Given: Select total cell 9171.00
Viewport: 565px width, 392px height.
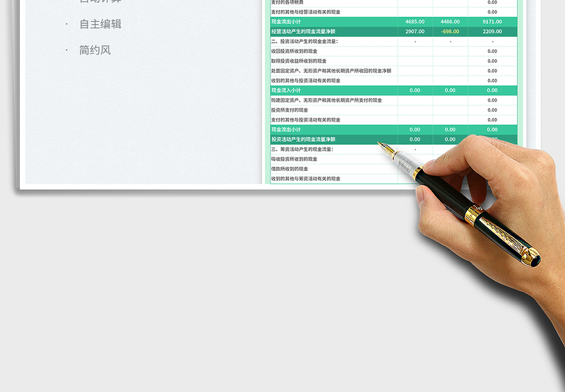Looking at the screenshot, I should (x=492, y=22).
